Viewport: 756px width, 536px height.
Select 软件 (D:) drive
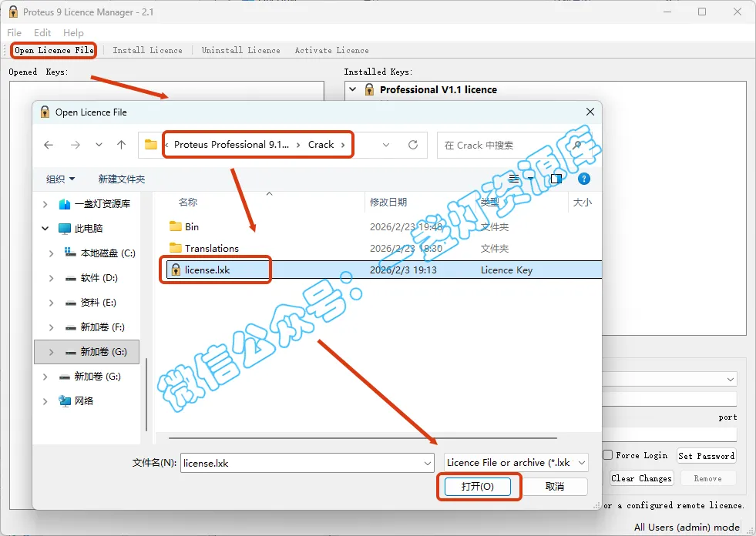point(99,278)
